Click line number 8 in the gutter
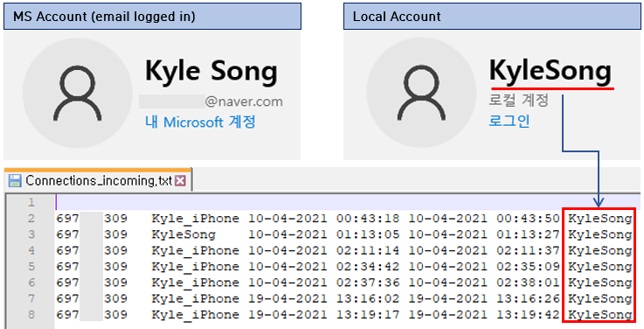This screenshot has height=329, width=644. click(x=31, y=315)
